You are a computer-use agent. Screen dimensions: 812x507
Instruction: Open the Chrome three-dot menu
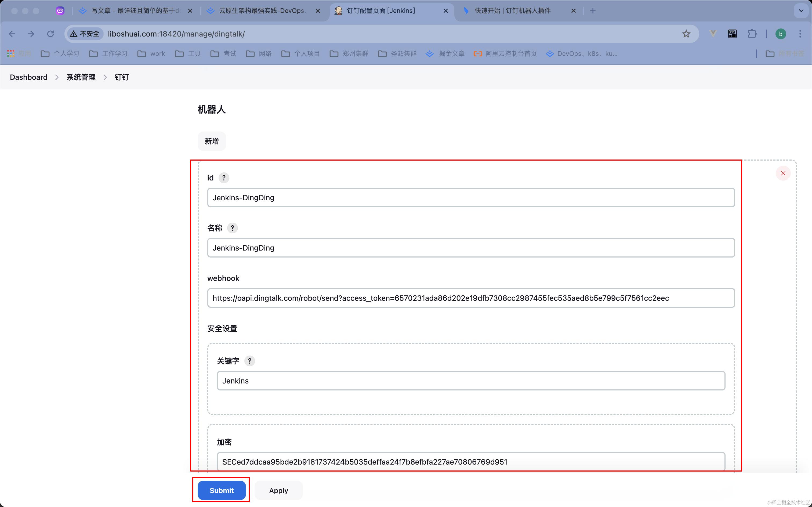[x=800, y=34]
